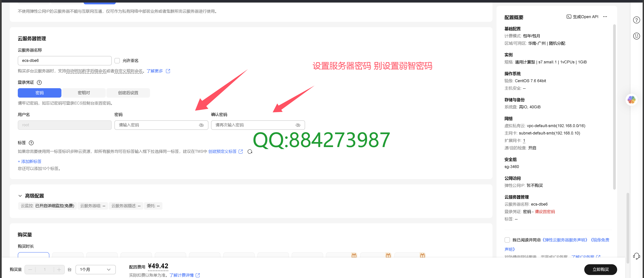This screenshot has width=644, height=278.
Task: Open the colorful assistant floating icon
Action: pyautogui.click(x=631, y=100)
